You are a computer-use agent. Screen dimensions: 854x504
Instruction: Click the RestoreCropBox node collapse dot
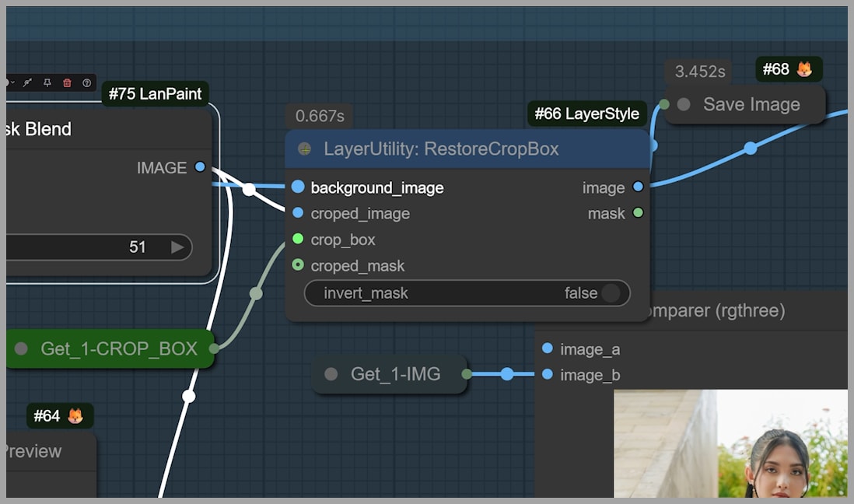click(305, 149)
